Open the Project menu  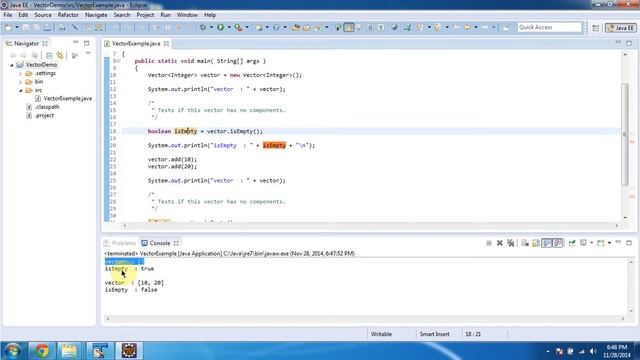coord(145,15)
